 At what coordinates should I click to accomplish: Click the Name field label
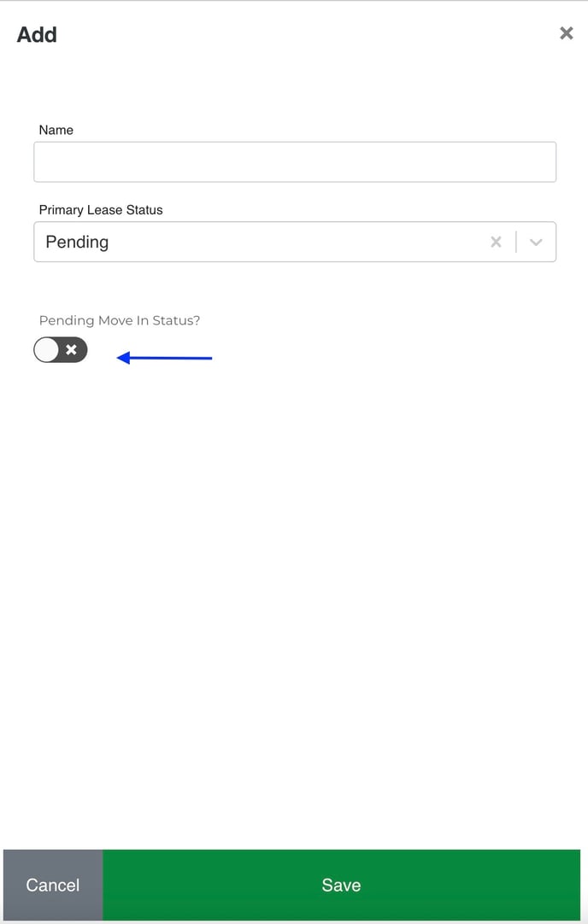click(x=56, y=130)
